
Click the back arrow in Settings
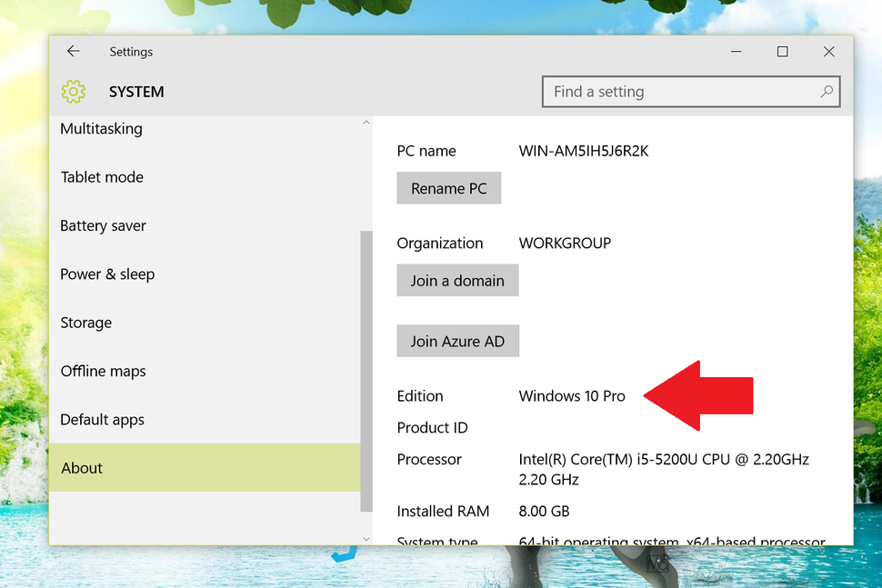[x=73, y=51]
